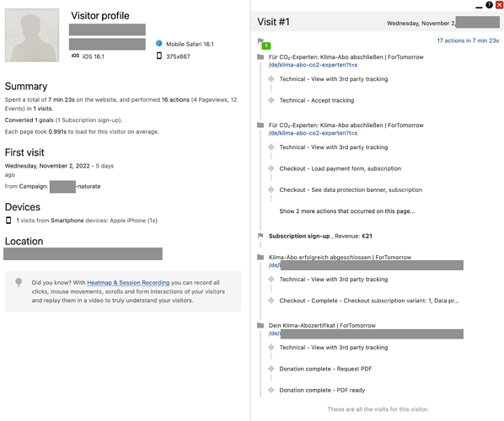Click the iOS operating system icon
Viewport: 504px width, 421px height.
(x=75, y=56)
